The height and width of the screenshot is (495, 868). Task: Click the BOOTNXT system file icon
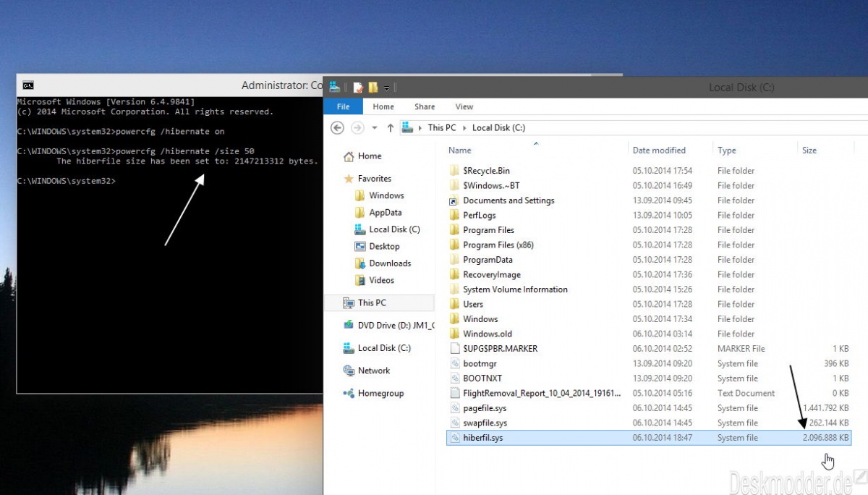454,378
